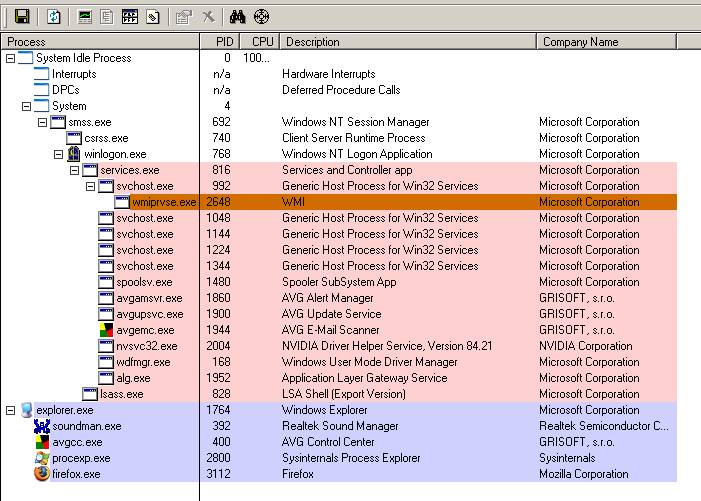Sort by the PID column header
The width and height of the screenshot is (701, 501).
tap(220, 42)
